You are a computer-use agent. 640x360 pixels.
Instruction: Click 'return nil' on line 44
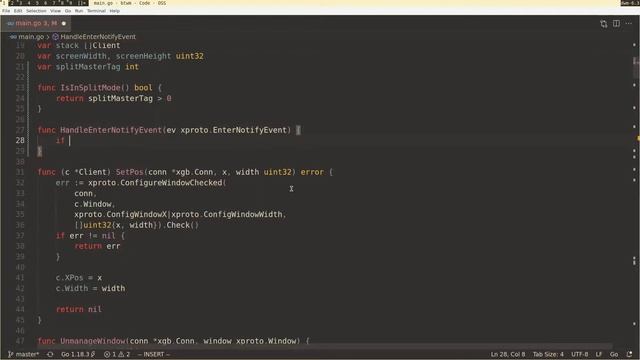pyautogui.click(x=79, y=309)
